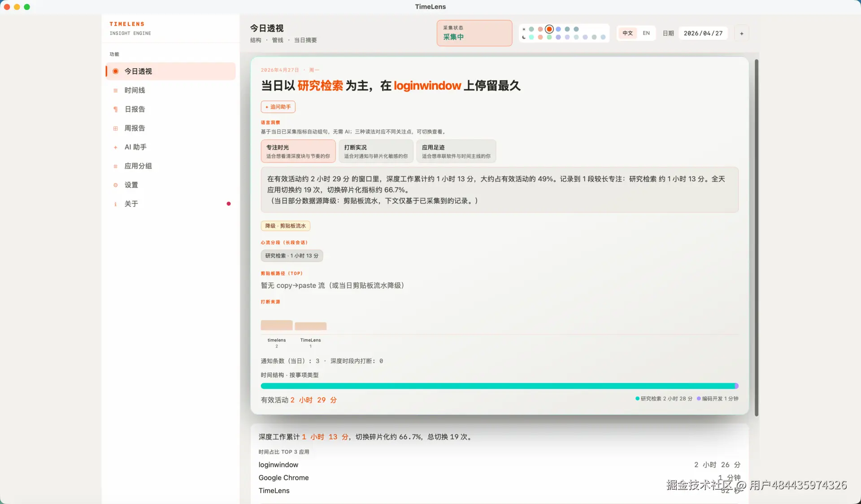Image resolution: width=861 pixels, height=504 pixels.
Task: Click the teal 时间结构 progress bar
Action: (x=499, y=386)
